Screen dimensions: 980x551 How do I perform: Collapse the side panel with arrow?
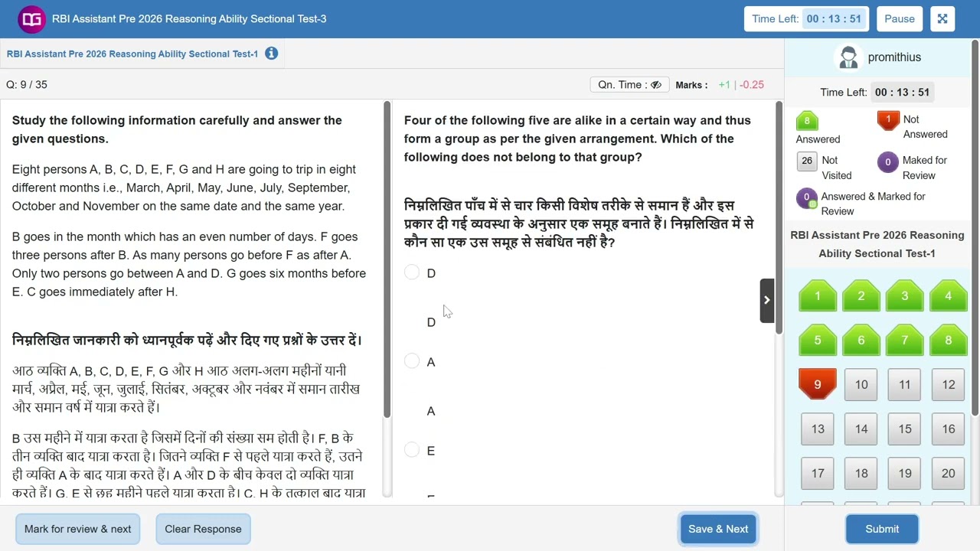[766, 300]
